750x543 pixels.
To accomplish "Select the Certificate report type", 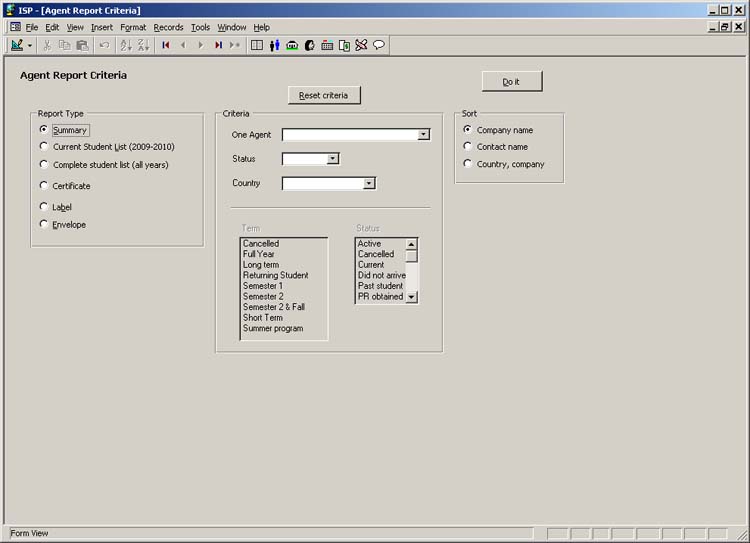I will pyautogui.click(x=44, y=185).
